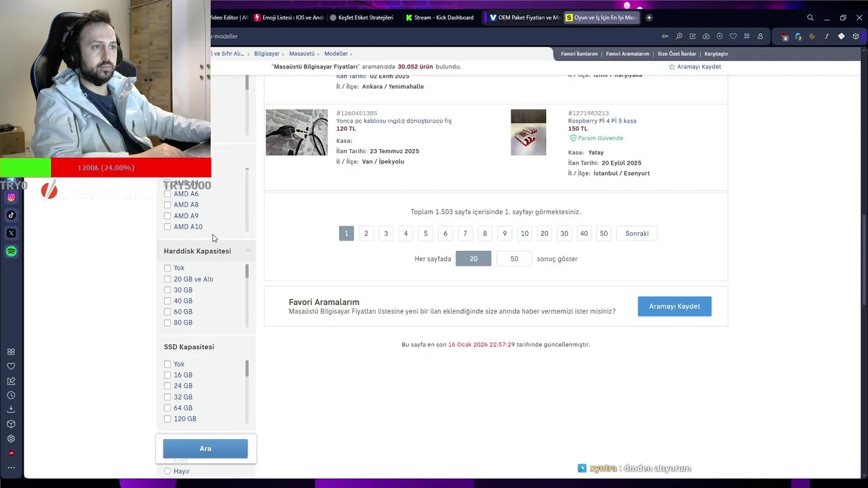Screen dimensions: 868x488
Task: Go to results page 2
Action: pyautogui.click(x=366, y=233)
